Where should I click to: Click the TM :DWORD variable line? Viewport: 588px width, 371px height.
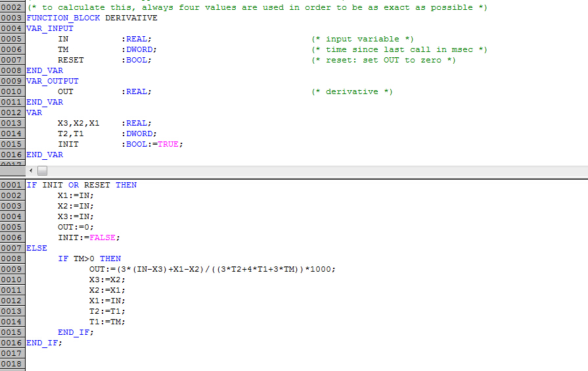[107, 49]
